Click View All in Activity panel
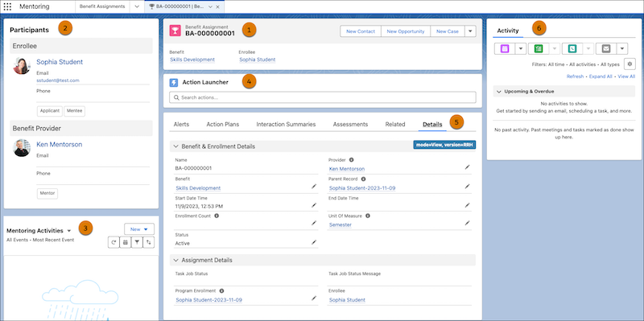Screen dimensions: 644x321 (626, 76)
